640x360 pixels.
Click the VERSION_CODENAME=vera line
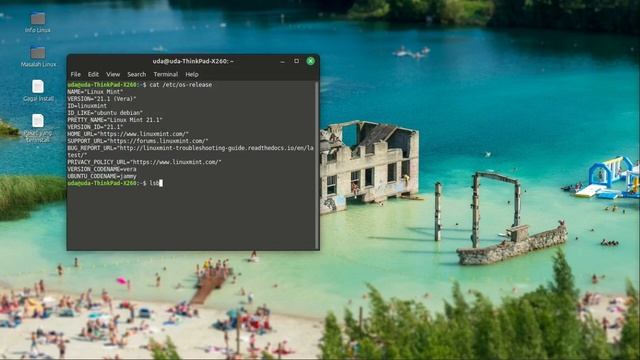click(102, 169)
